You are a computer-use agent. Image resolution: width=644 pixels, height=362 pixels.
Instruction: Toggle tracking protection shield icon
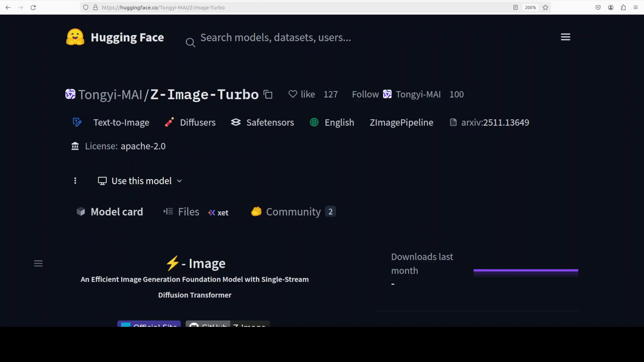point(86,7)
